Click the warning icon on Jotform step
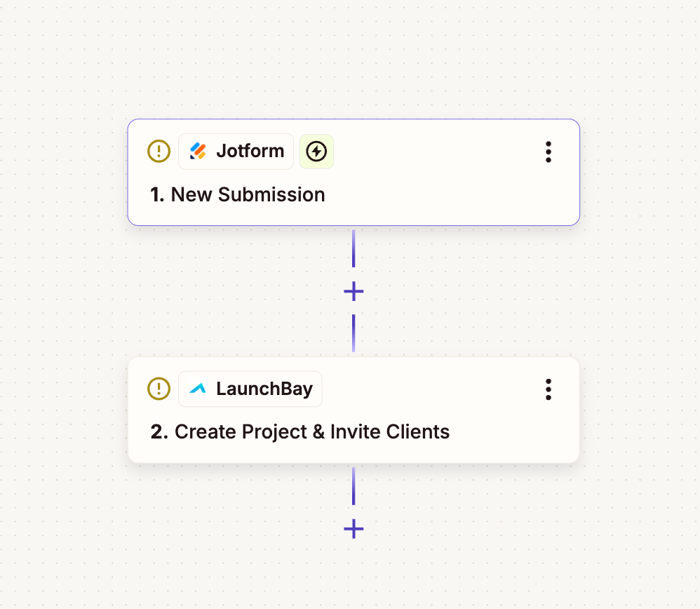The image size is (700, 609). click(159, 151)
